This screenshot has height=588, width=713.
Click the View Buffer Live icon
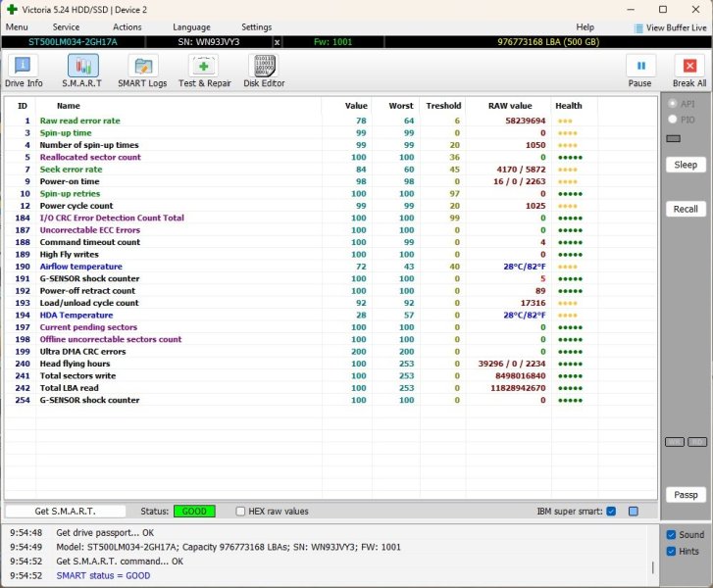pyautogui.click(x=639, y=28)
